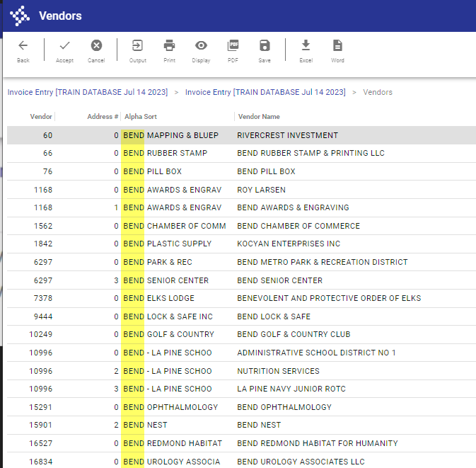
Task: Select BEND UROLOGY ASSOCIATES LLC row
Action: click(x=241, y=461)
